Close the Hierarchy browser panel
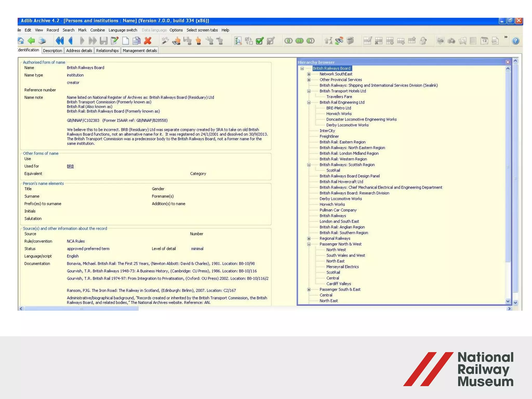Image resolution: width=532 pixels, height=399 pixels. pos(508,62)
